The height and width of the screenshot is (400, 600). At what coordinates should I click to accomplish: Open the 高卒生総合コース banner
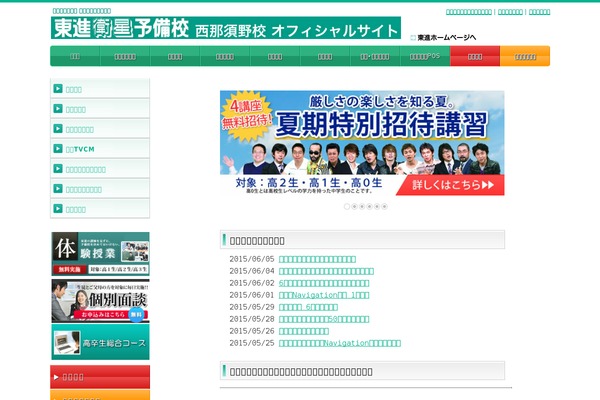pos(100,342)
